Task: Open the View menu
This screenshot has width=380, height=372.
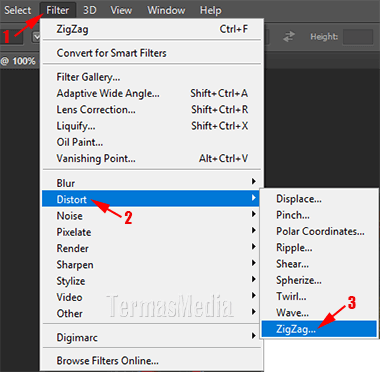Action: click(x=121, y=10)
